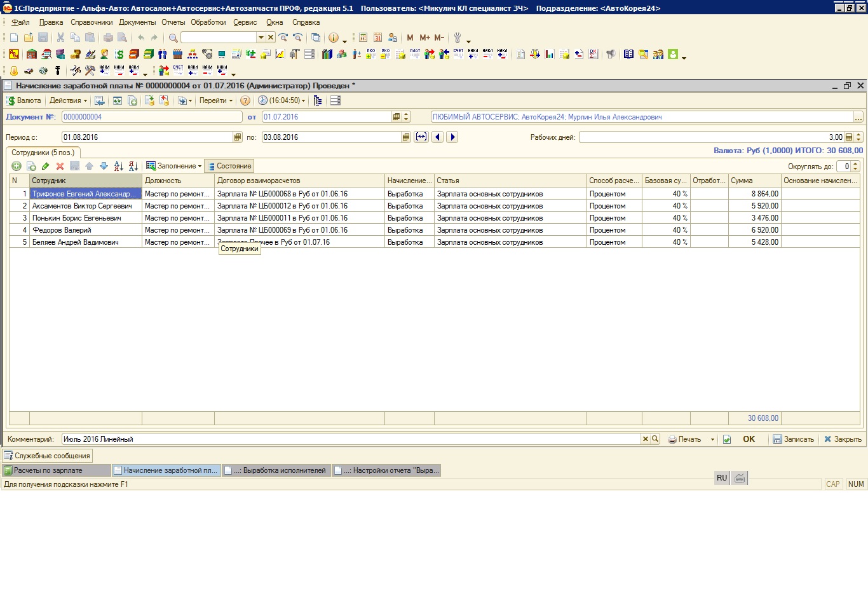Open the document structure tree icon
Screen dimensions: 868x614
tap(318, 100)
